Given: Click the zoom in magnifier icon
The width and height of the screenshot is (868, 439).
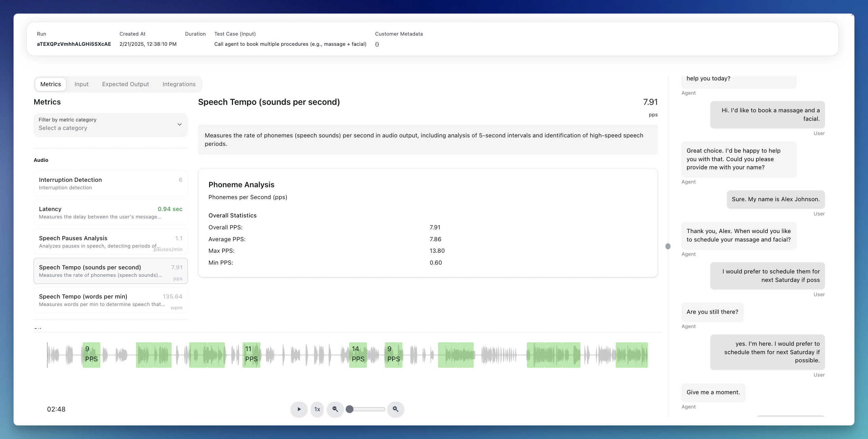Looking at the screenshot, I should pos(395,409).
